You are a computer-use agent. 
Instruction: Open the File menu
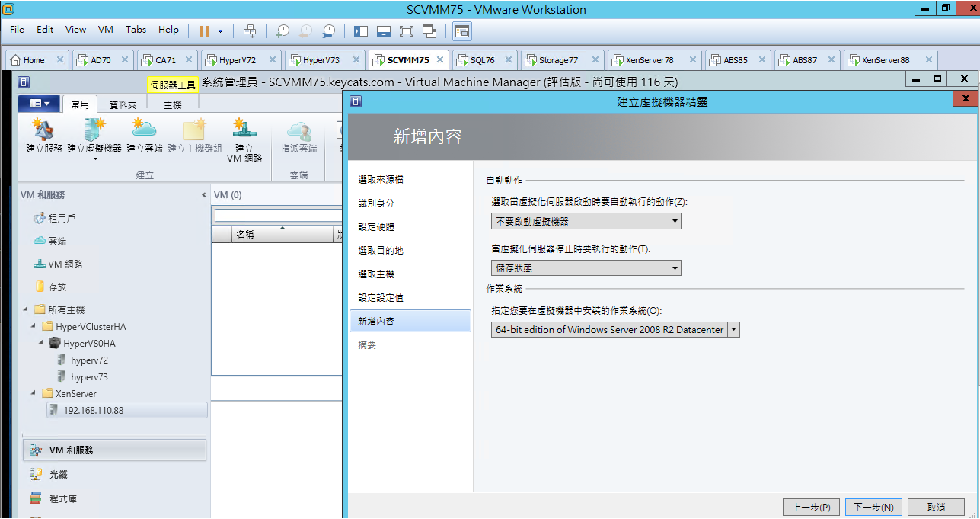(18, 30)
